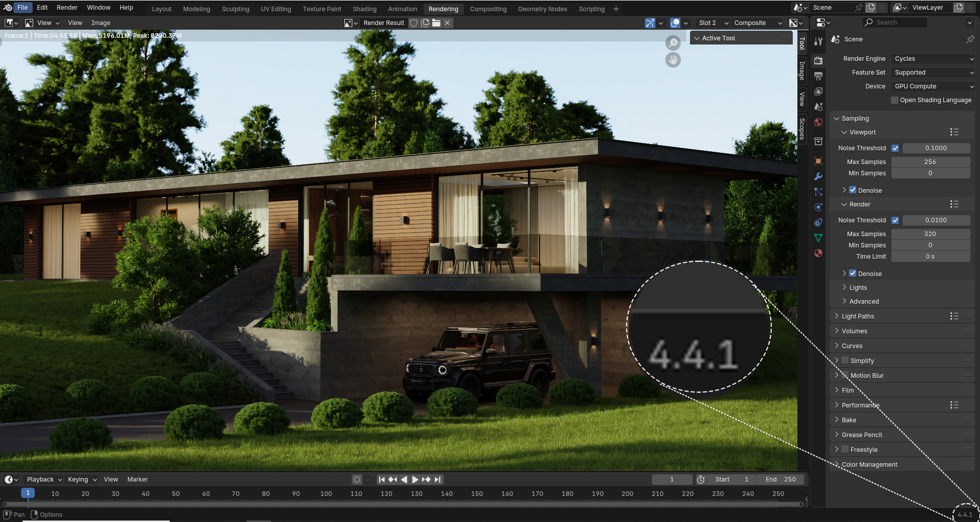Viewport: 980px width, 522px height.
Task: Open the Composite layer dropdown
Action: 758,23
